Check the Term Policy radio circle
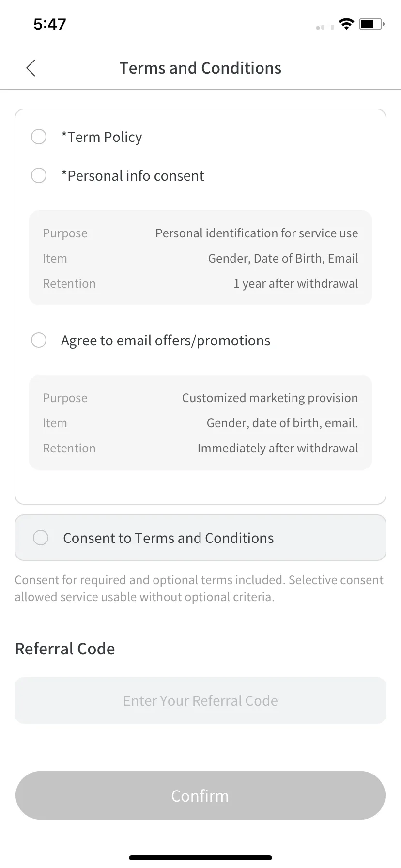 tap(39, 137)
